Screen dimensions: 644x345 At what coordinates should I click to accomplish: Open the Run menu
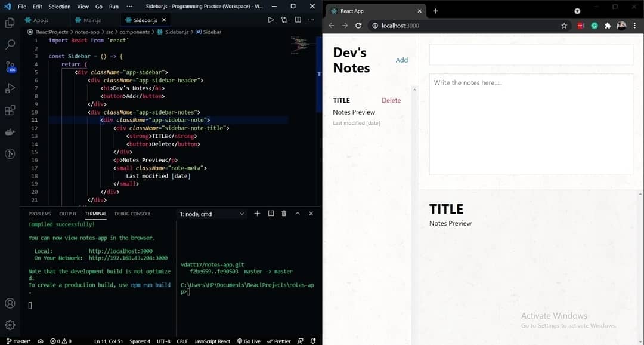tap(114, 7)
